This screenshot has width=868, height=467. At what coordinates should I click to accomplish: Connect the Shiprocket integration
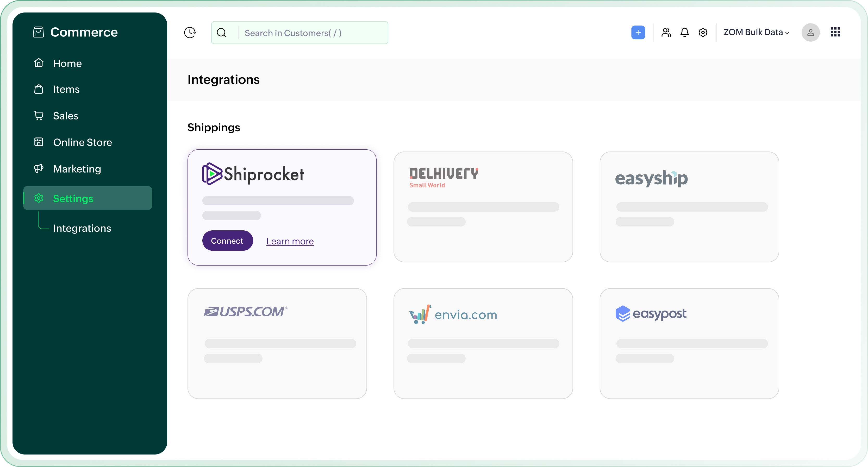(x=227, y=241)
